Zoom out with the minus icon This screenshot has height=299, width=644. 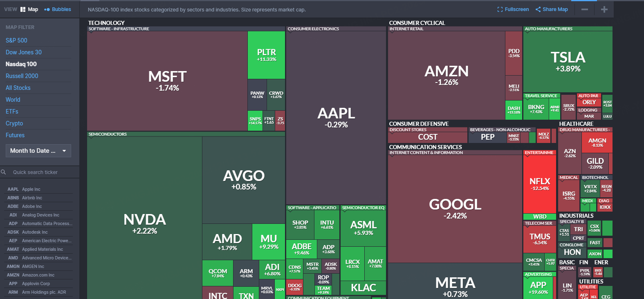(x=585, y=9)
